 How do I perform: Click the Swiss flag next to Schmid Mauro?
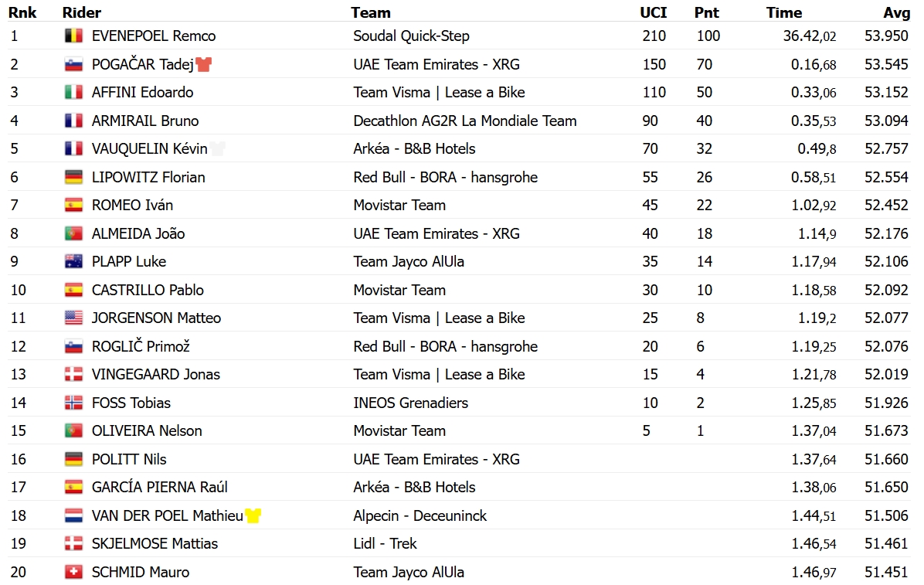(73, 571)
